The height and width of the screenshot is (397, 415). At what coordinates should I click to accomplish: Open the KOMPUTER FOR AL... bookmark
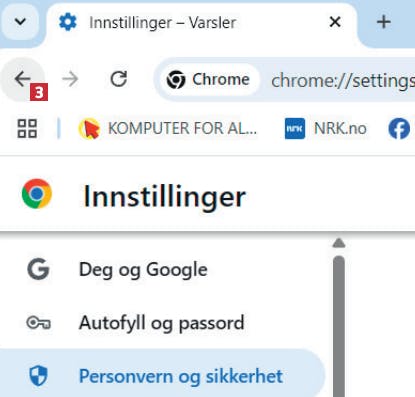point(168,128)
